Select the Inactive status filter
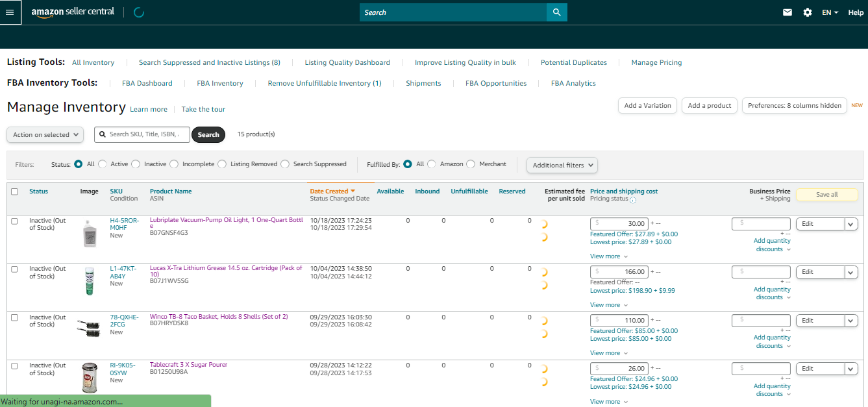The height and width of the screenshot is (407, 868). tap(136, 164)
